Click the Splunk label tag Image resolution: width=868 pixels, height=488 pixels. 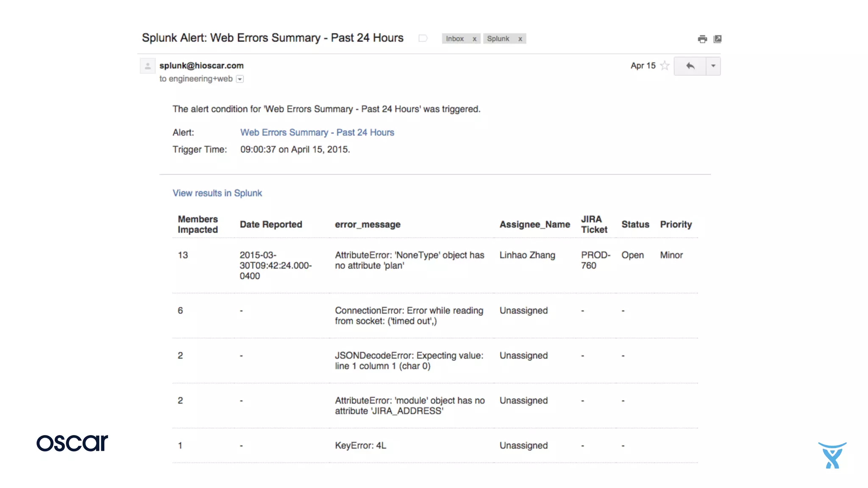point(498,39)
